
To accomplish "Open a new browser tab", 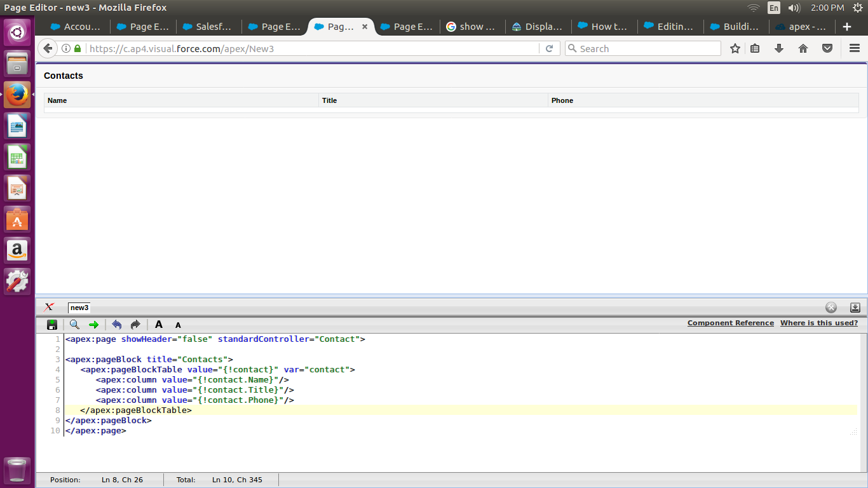I will click(x=846, y=27).
